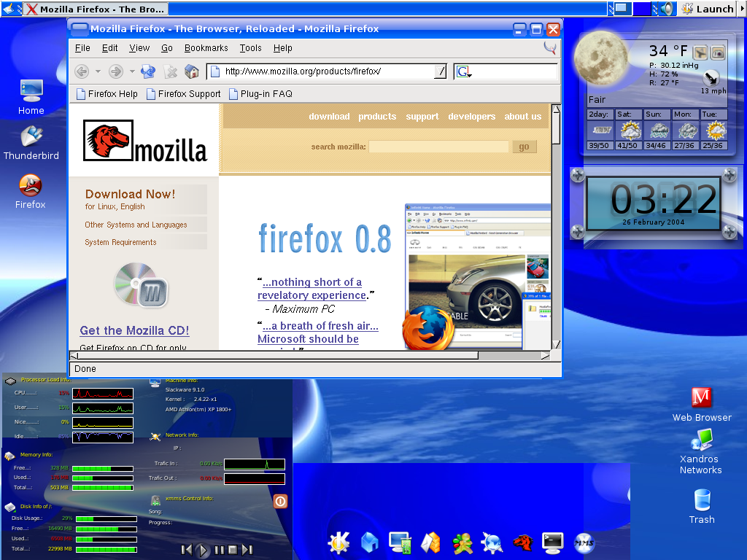Open the envelope mail dock icon
The width and height of the screenshot is (747, 560).
pyautogui.click(x=430, y=542)
